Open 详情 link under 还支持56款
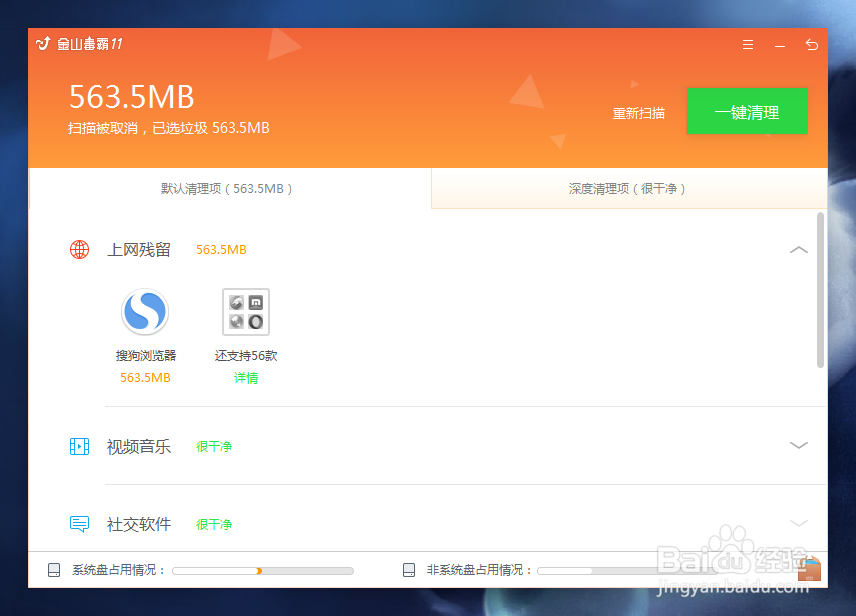 tap(246, 378)
